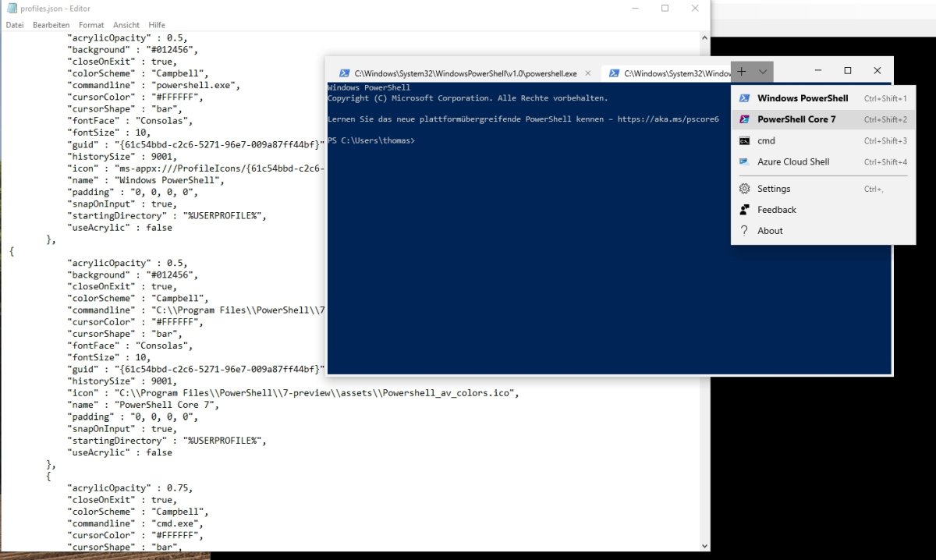The height and width of the screenshot is (560, 936).
Task: Click the Windows PowerShell icon in dropdown menu
Action: [x=745, y=98]
